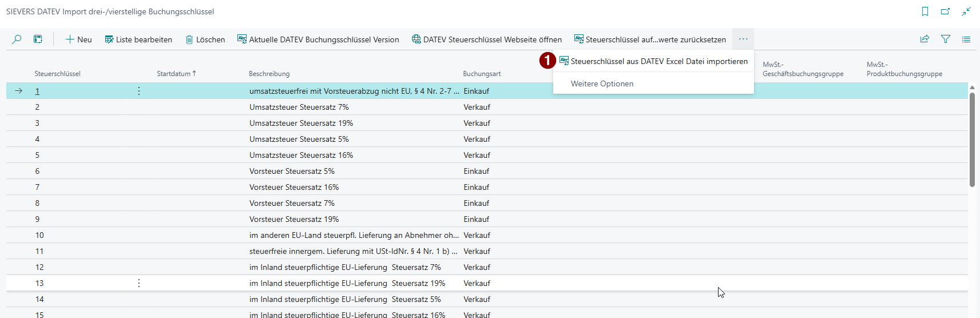Screen dimensions: 980x318
Task: Click Neu to create a new entry
Action: (78, 39)
